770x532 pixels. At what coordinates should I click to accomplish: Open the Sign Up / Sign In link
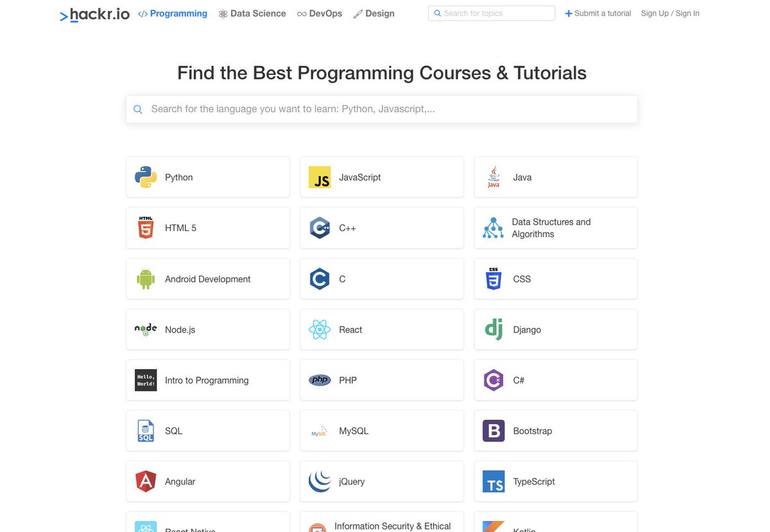click(x=670, y=13)
